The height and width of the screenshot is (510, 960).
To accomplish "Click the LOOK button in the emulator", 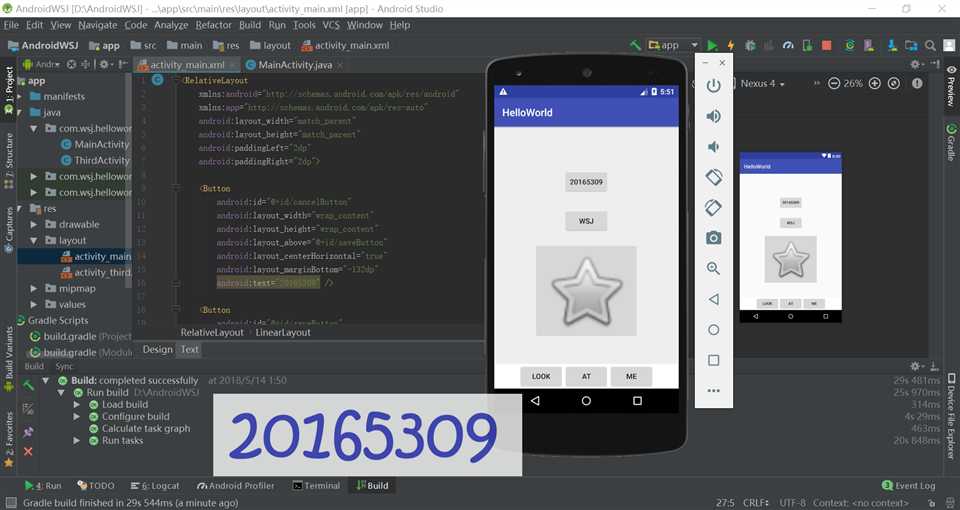I will (x=541, y=377).
